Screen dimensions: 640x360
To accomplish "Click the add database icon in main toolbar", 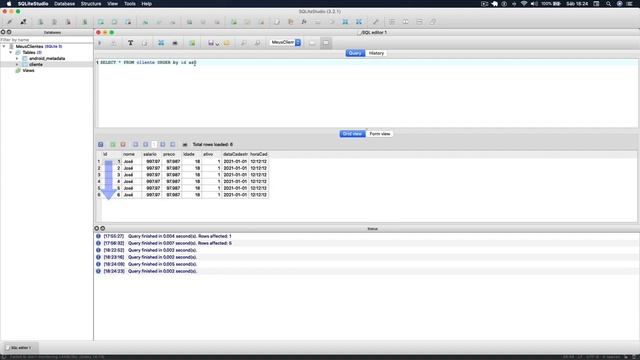I will click(40, 22).
